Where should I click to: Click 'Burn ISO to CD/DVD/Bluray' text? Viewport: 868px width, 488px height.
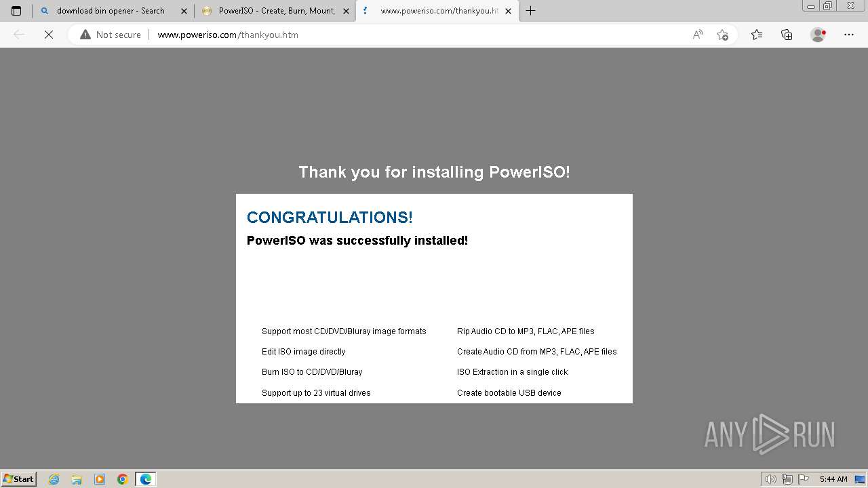tap(312, 372)
